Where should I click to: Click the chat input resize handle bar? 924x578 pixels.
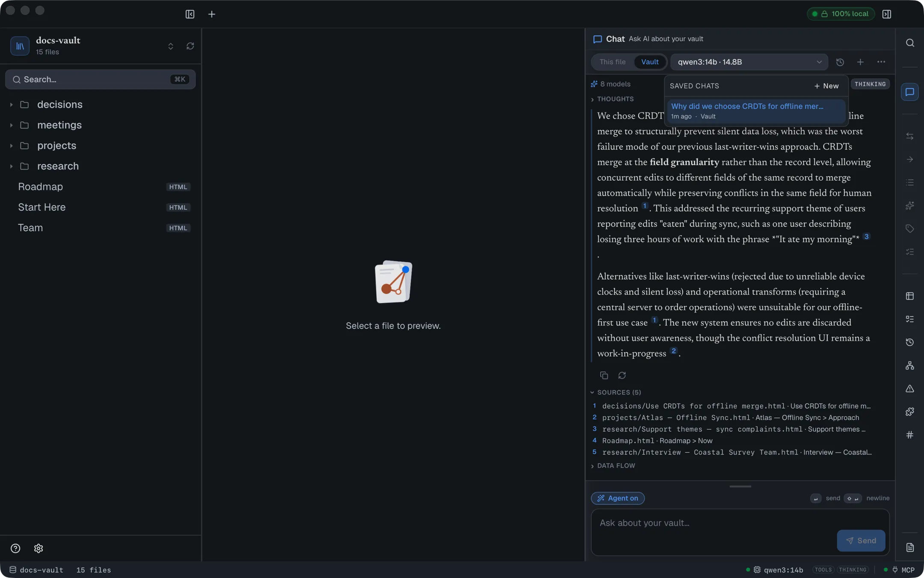click(x=740, y=486)
